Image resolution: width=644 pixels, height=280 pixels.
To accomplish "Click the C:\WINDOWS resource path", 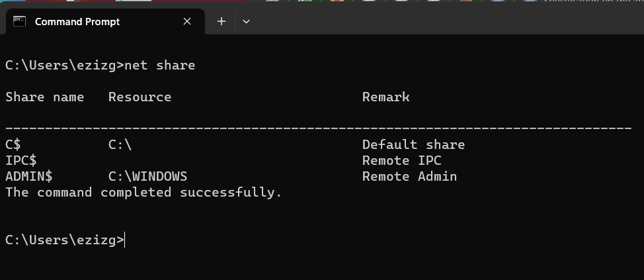I will pyautogui.click(x=147, y=176).
